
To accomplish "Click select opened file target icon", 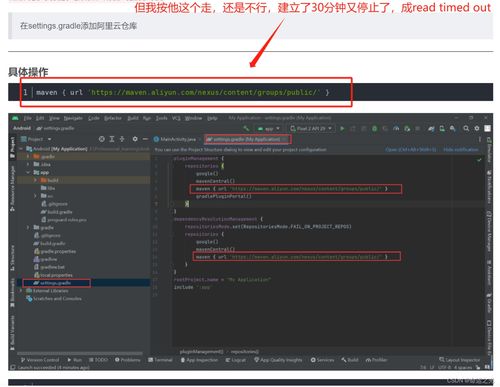I will click(102, 139).
